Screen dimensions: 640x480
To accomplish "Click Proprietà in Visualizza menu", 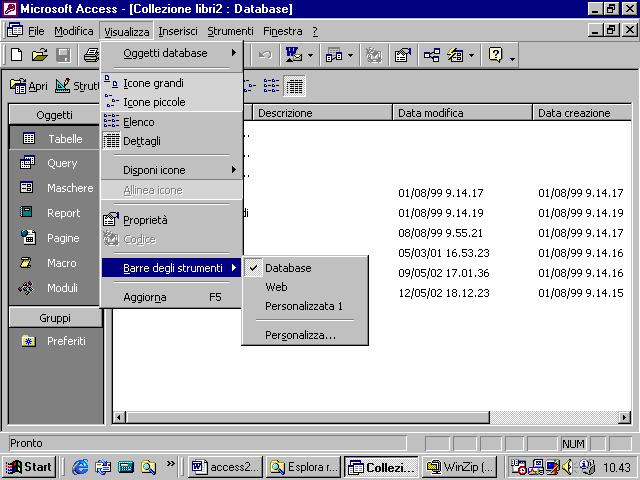I will tap(171, 220).
